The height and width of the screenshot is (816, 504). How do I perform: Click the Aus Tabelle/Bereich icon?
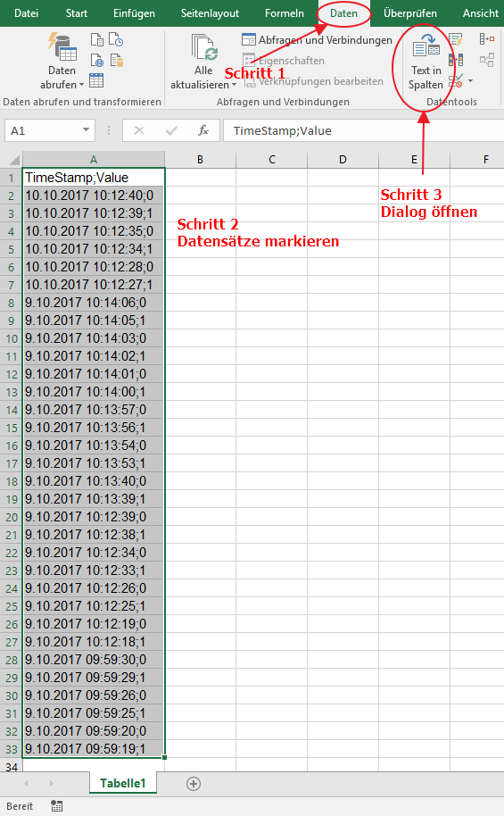[x=96, y=80]
